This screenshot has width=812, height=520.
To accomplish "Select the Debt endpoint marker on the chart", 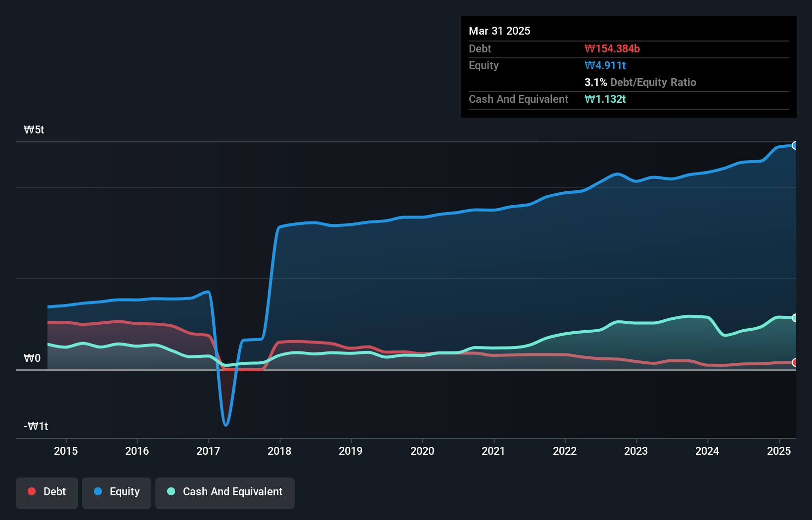I will click(x=795, y=362).
